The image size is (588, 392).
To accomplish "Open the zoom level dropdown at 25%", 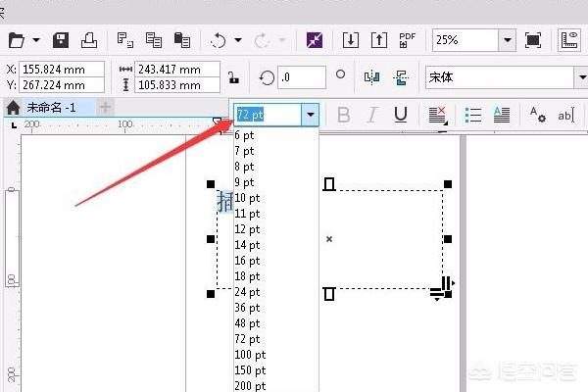I will pyautogui.click(x=508, y=40).
